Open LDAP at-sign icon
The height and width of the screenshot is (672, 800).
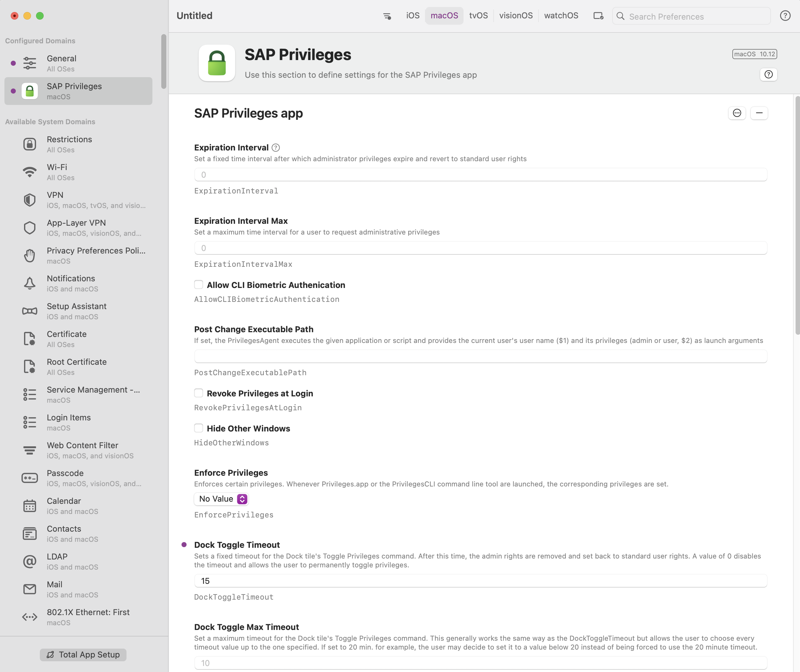[x=30, y=561]
